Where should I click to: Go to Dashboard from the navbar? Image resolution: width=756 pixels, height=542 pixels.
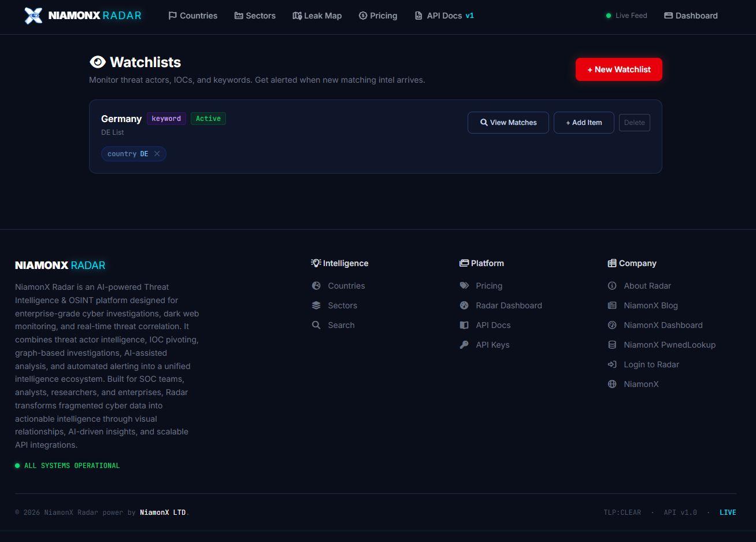(x=691, y=16)
